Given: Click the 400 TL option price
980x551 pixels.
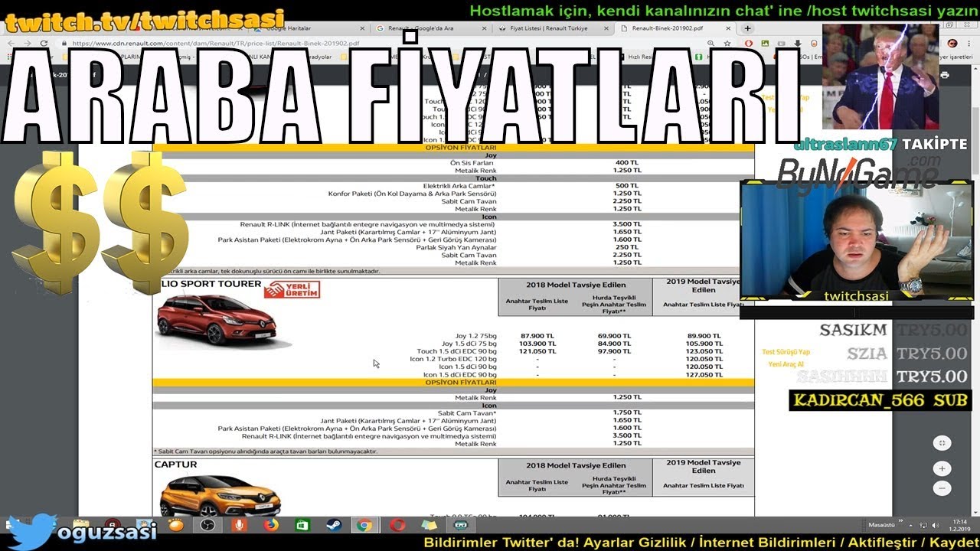Looking at the screenshot, I should (627, 163).
